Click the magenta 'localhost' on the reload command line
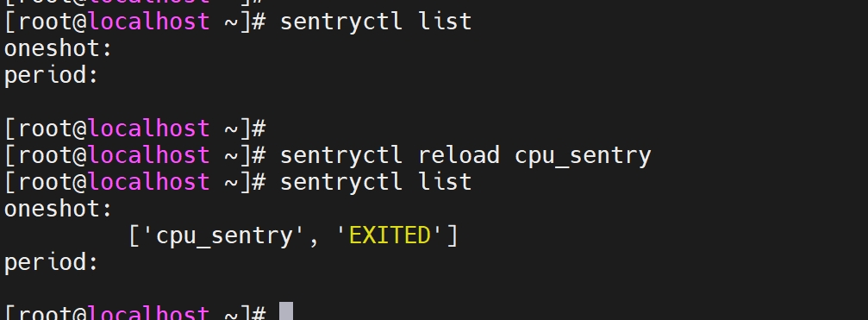The width and height of the screenshot is (868, 320). point(149,155)
